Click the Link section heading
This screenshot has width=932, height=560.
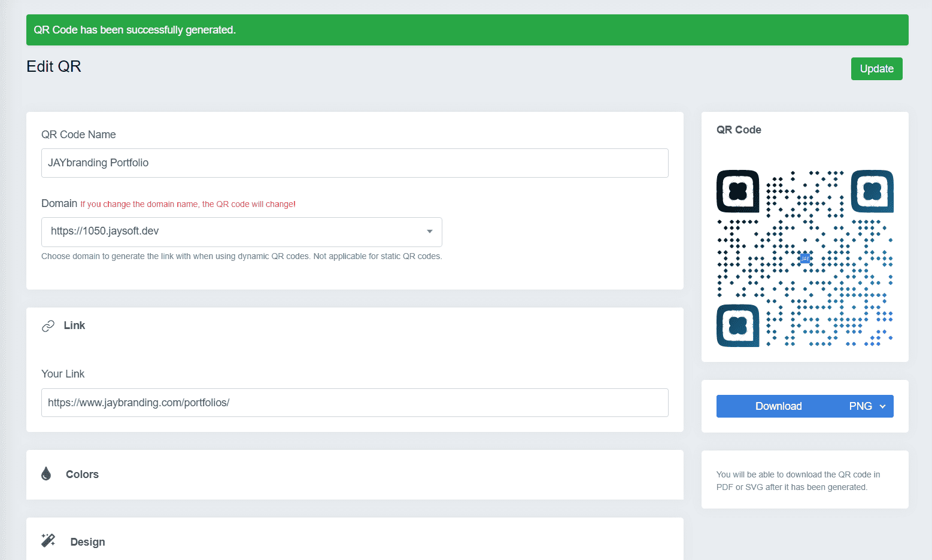click(74, 325)
